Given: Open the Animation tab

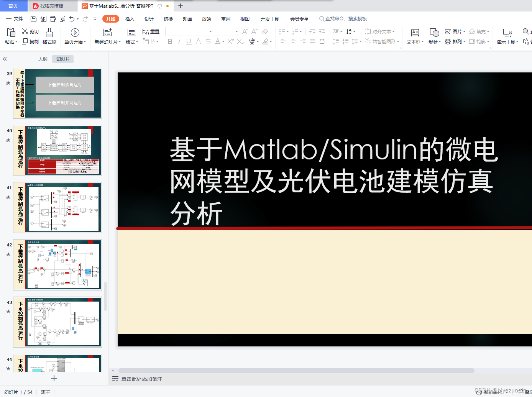Looking at the screenshot, I should tap(187, 19).
